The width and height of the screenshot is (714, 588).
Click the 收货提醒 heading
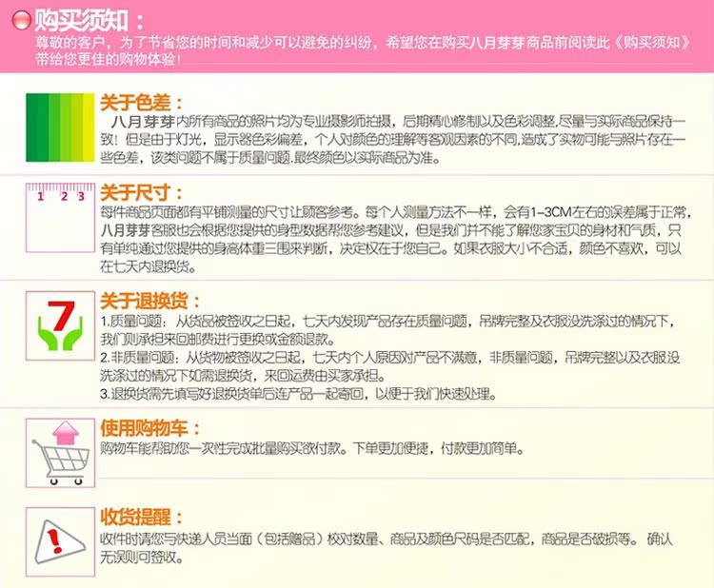pos(142,518)
